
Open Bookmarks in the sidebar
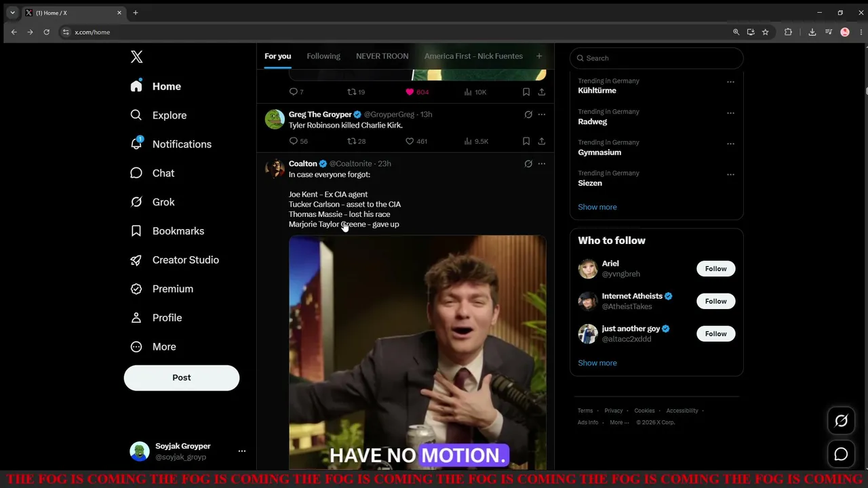coord(167,231)
